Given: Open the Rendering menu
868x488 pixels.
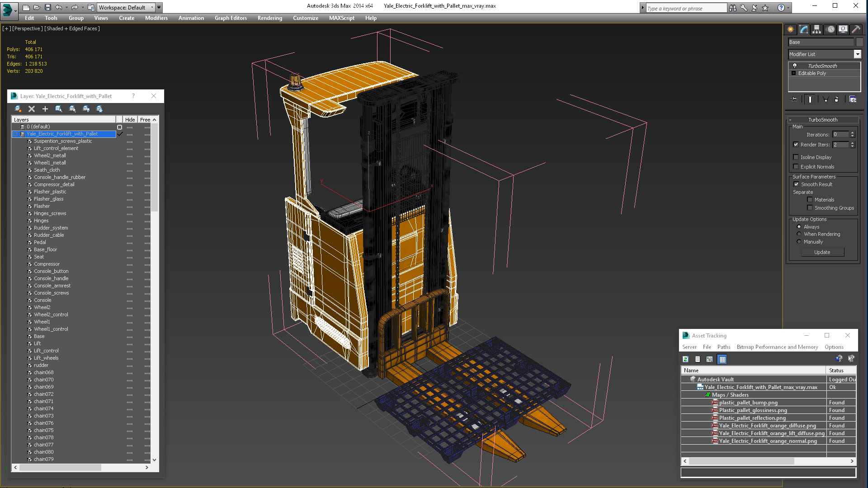Looking at the screenshot, I should 269,18.
